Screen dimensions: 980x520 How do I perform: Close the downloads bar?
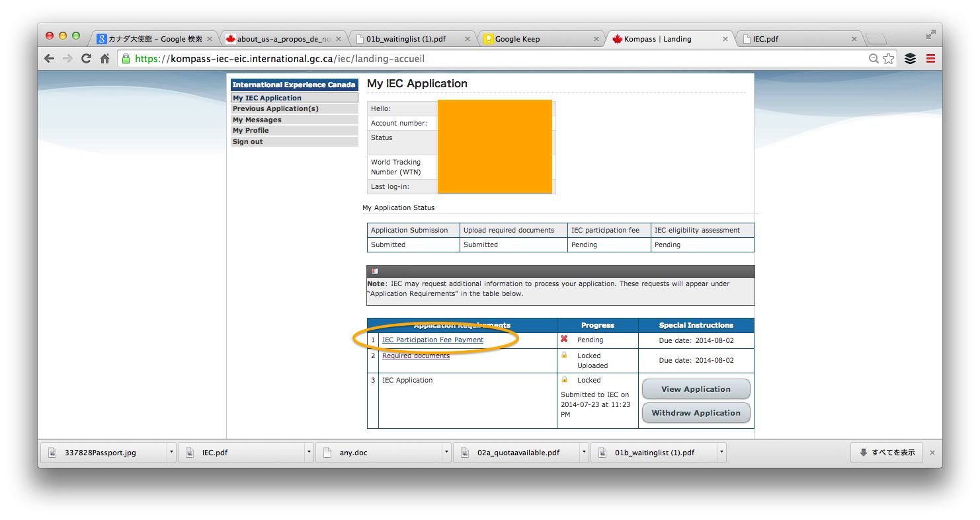click(932, 453)
